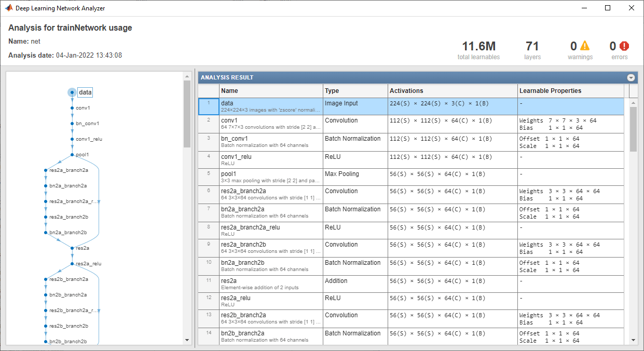
Task: Click the Name: net label
Action: (x=24, y=42)
